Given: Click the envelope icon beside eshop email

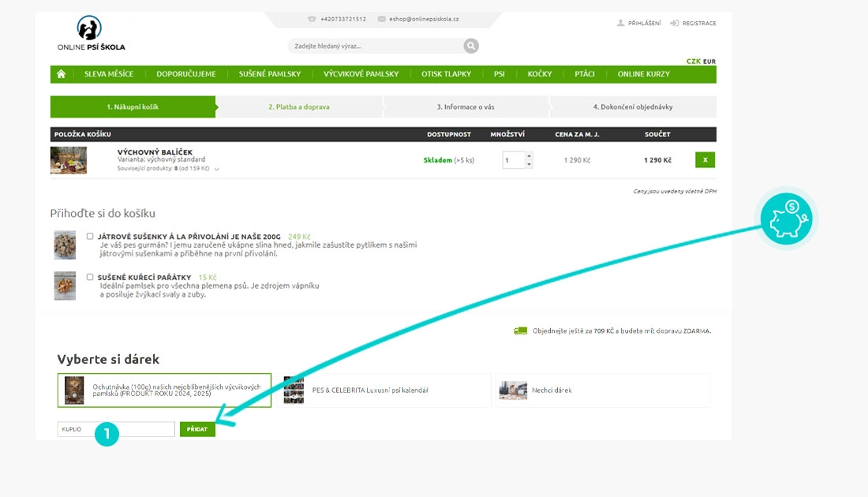Looking at the screenshot, I should point(381,19).
